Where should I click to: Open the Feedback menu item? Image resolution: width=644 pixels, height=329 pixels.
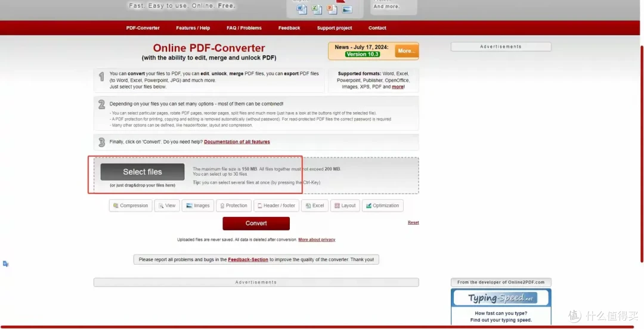pos(289,28)
